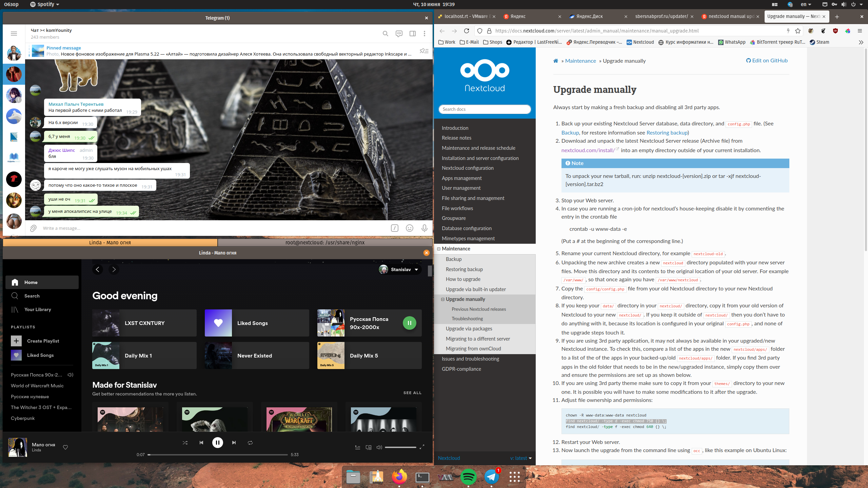Switch to root@nextcloud terminal tab

click(325, 243)
